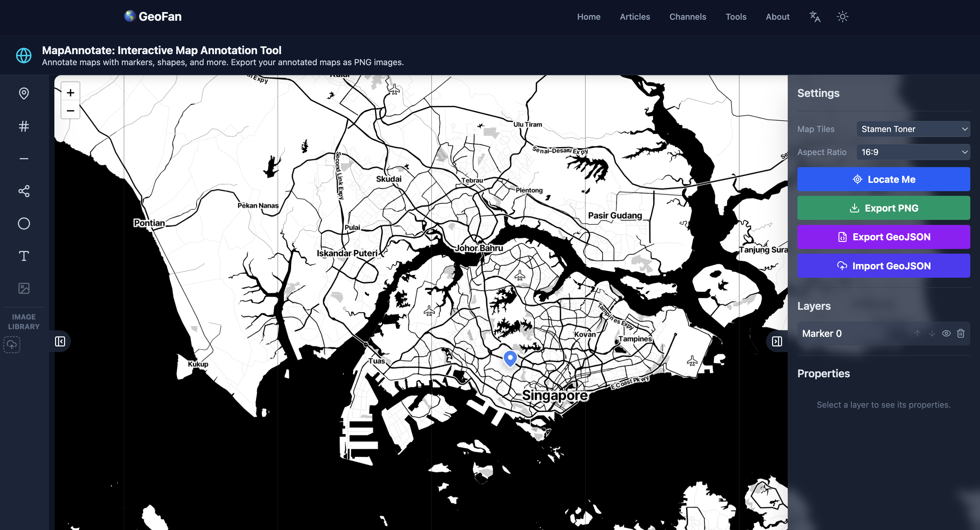Screen dimensions: 980x530
Task: Select the image overlay tool
Action: [24, 288]
